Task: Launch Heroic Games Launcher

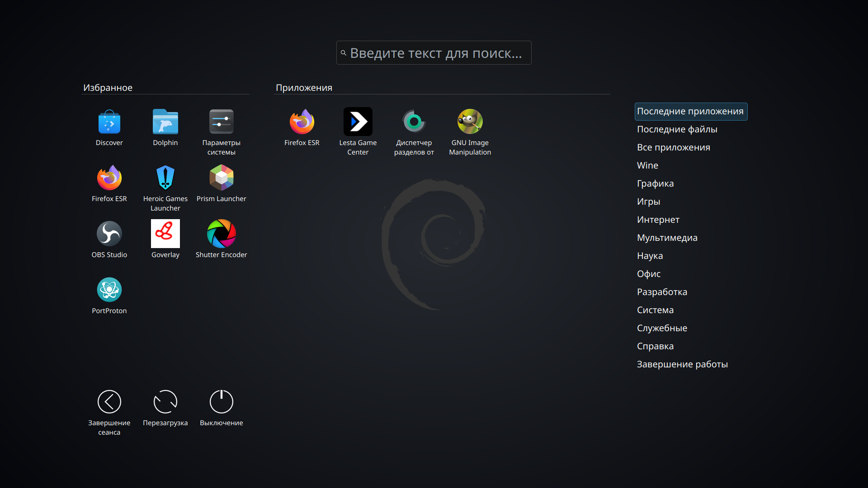Action: click(165, 178)
